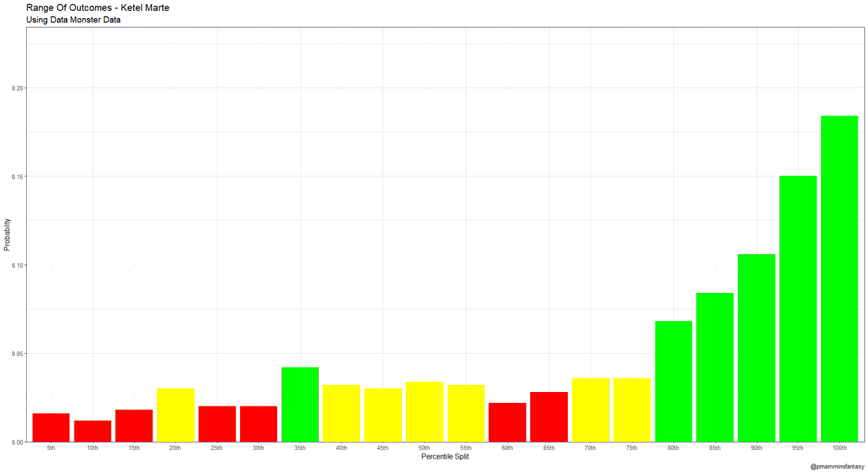
Task: Click the subtitle 'Using Data Monster Data'
Action: tap(73, 20)
